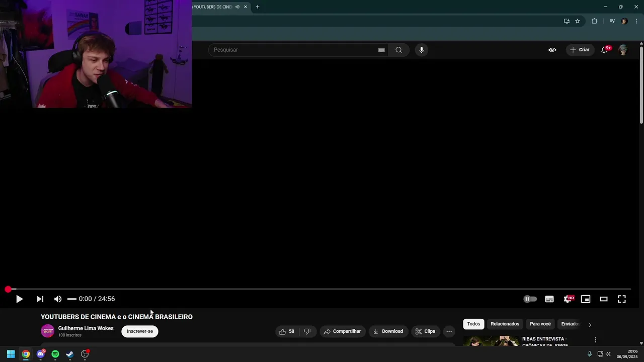Open Chrome profile avatar
644x362 pixels.
(x=624, y=21)
